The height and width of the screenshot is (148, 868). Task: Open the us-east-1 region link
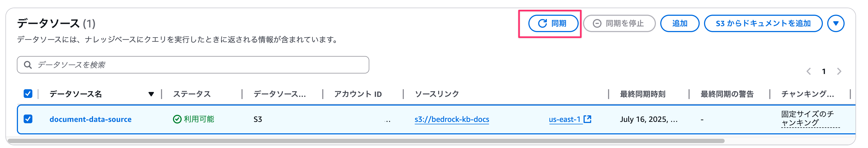565,119
